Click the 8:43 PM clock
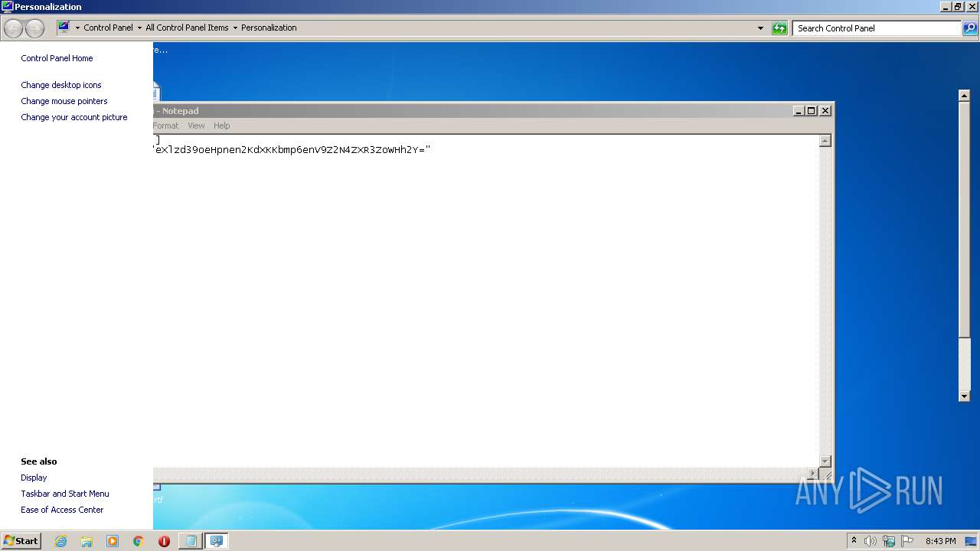980x551 pixels. pos(940,541)
